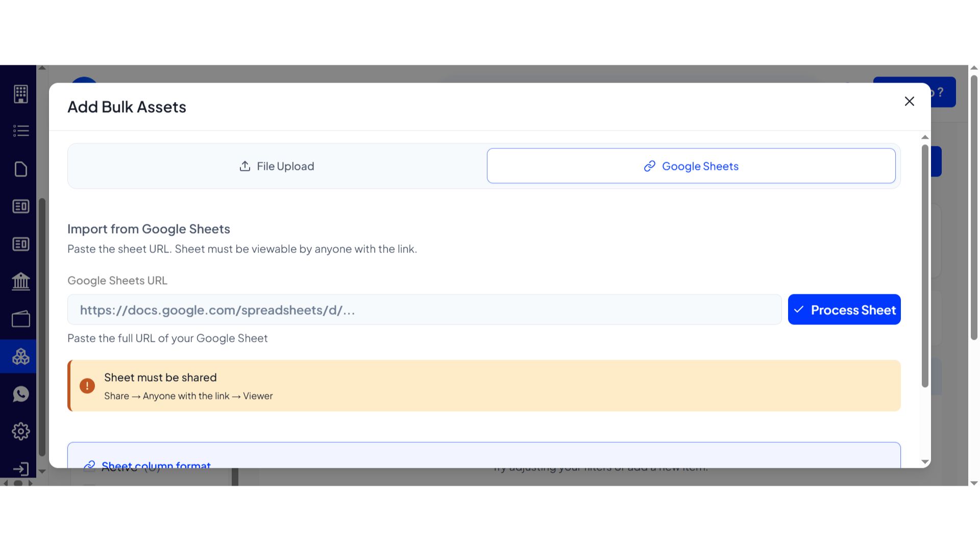
Task: Click the dialog scrollbar up arrow
Action: [x=925, y=137]
